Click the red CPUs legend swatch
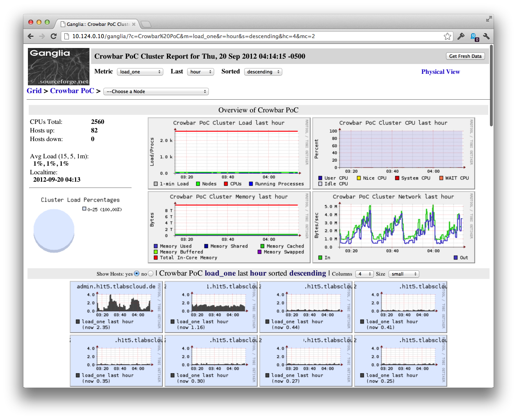 pos(226,184)
